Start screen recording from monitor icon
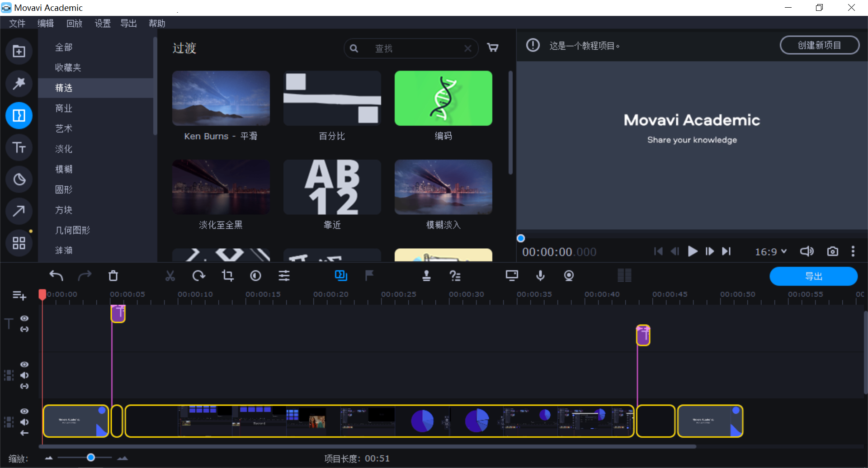The width and height of the screenshot is (868, 468). coord(512,275)
